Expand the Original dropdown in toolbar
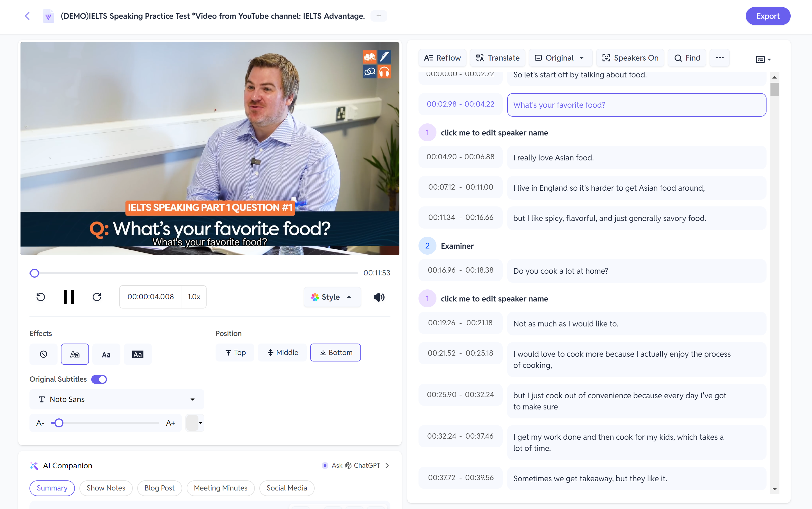812x509 pixels. (x=580, y=57)
